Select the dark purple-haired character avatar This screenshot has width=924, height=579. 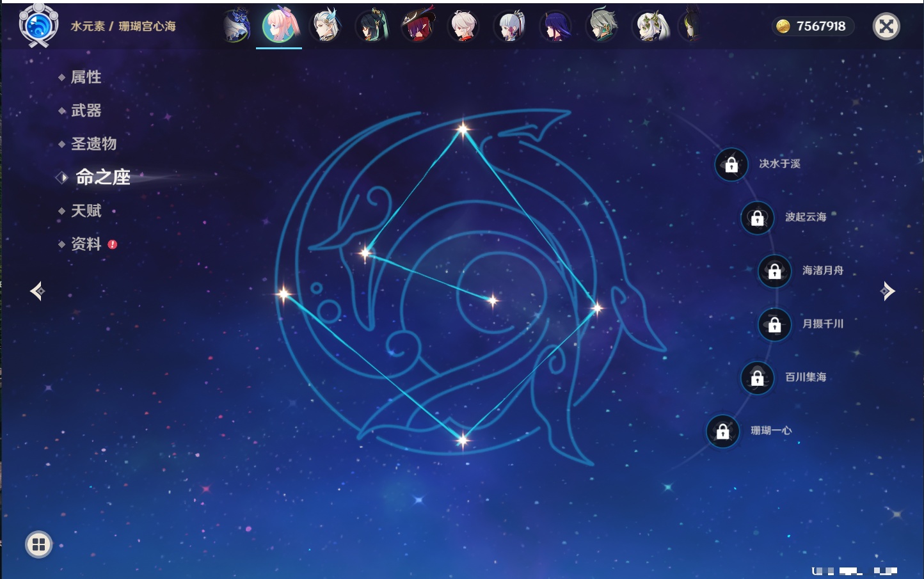point(556,26)
